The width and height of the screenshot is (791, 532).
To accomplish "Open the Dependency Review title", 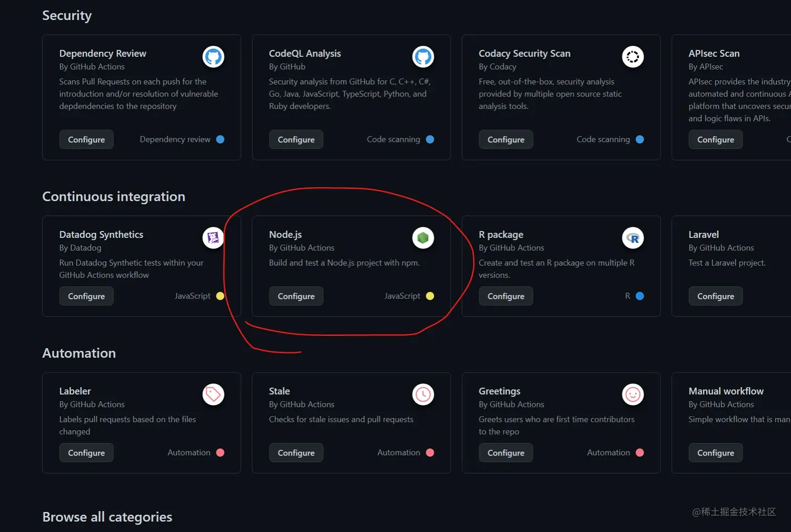I will (103, 53).
